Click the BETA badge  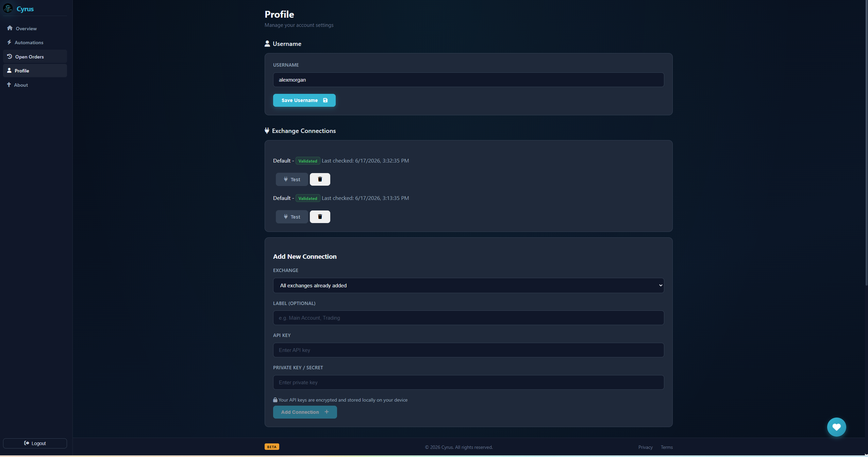[272, 447]
